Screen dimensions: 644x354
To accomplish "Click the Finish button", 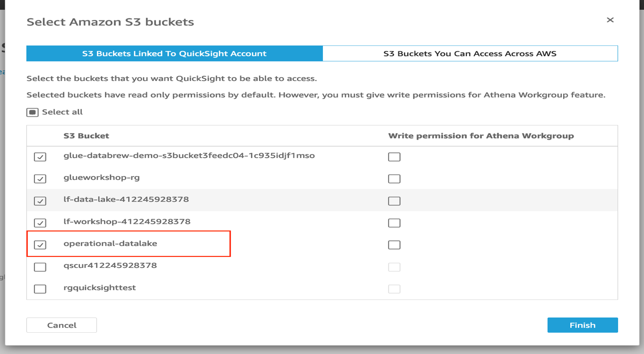I will [583, 325].
